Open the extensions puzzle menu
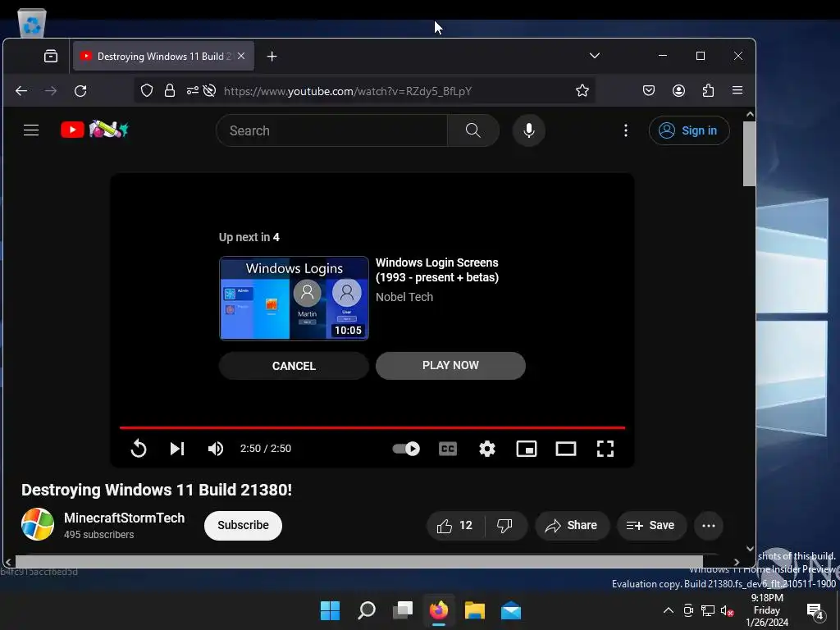This screenshot has width=840, height=630. coord(708,90)
